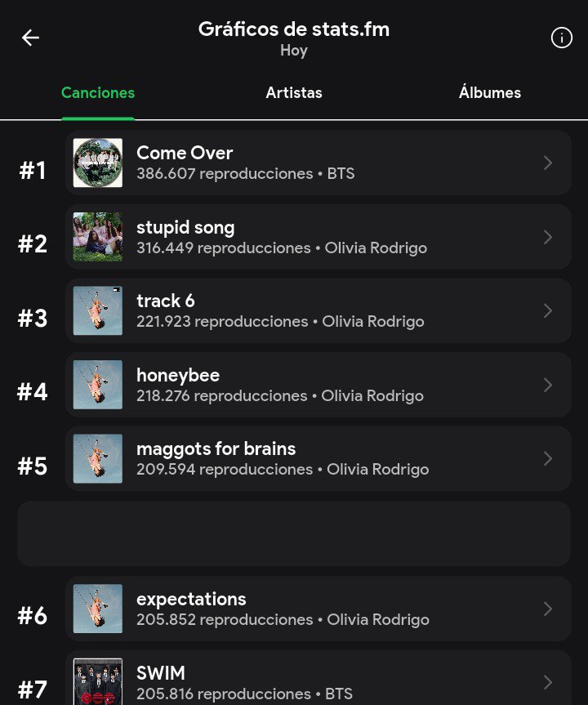This screenshot has width=588, height=705.
Task: Open stupid song cover art thumbnail
Action: tap(98, 237)
